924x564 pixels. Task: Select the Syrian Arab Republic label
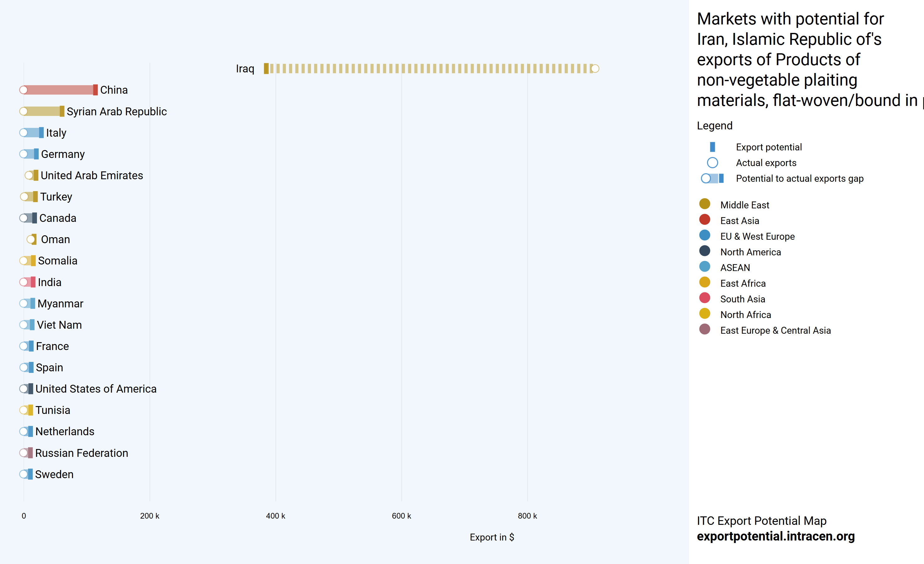coord(117,112)
